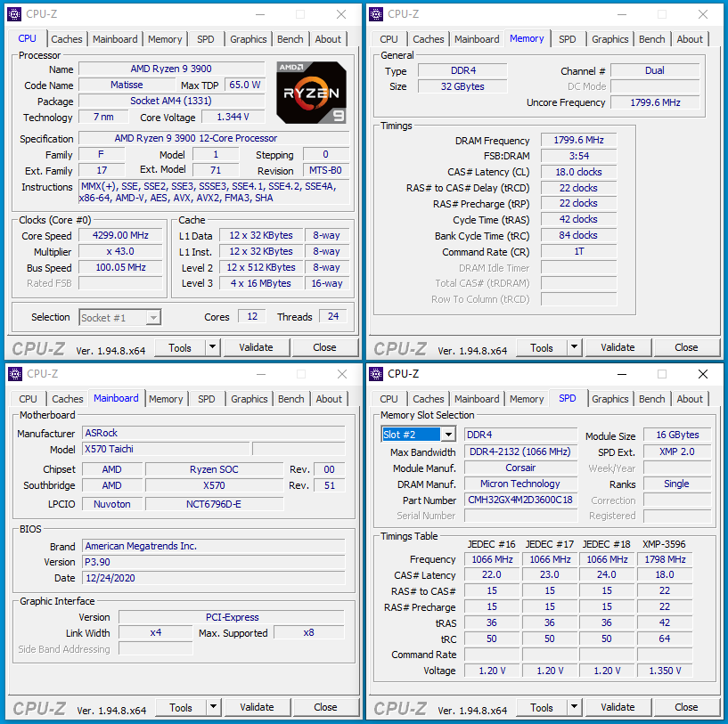728x724 pixels.
Task: Open the Bench tab in the Memory window
Action: coord(651,39)
